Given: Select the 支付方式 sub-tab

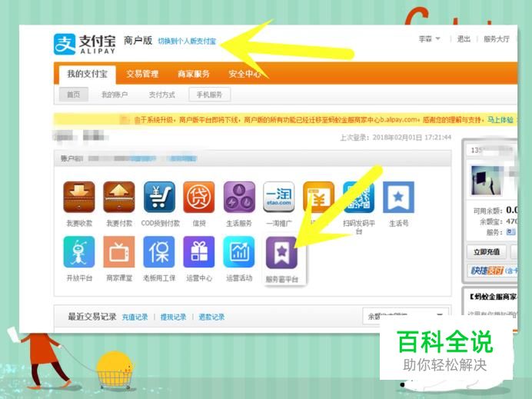Looking at the screenshot, I should point(162,95).
